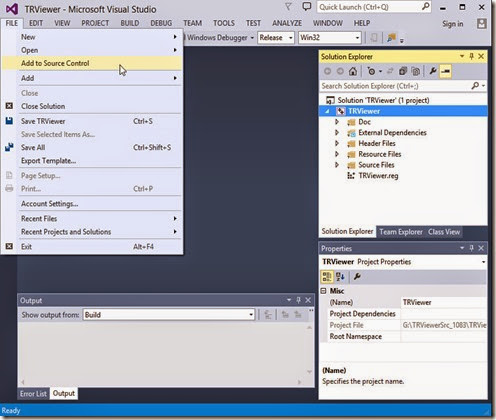Open Solution Explorer window options arrow

pos(462,56)
